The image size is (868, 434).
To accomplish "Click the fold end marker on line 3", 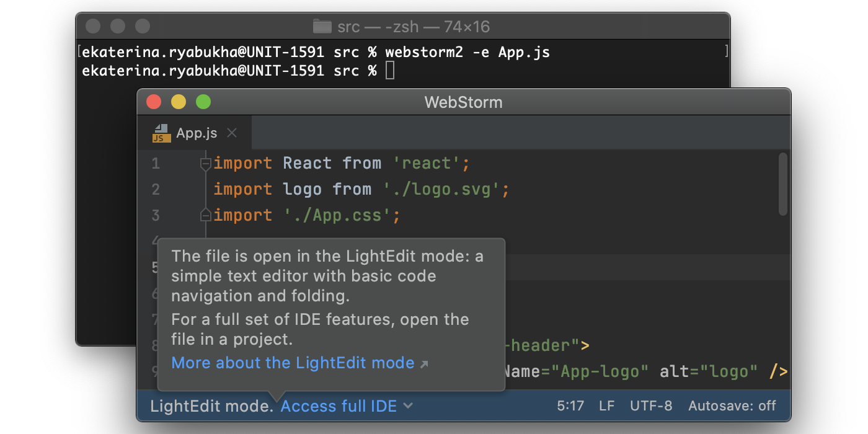I will [206, 215].
